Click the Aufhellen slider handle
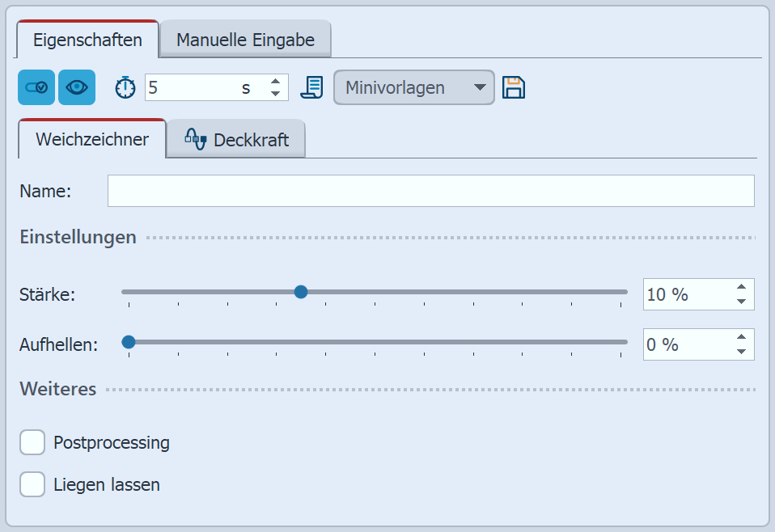Screen dimensions: 775x532 click(128, 342)
